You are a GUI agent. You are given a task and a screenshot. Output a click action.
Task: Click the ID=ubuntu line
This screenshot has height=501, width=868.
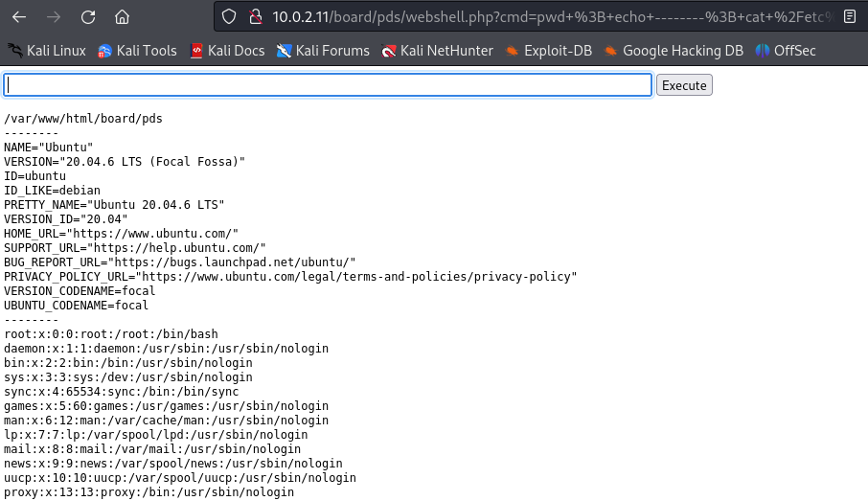(x=34, y=176)
